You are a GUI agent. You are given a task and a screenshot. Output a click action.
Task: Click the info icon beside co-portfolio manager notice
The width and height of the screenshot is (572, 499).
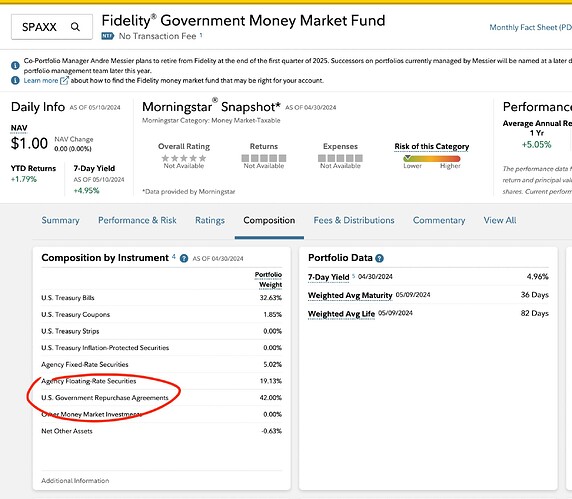click(x=15, y=65)
